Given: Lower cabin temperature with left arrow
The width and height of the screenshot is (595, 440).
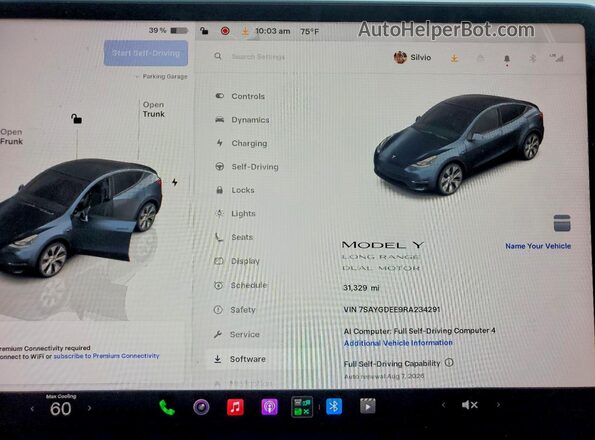Looking at the screenshot, I should (32, 409).
